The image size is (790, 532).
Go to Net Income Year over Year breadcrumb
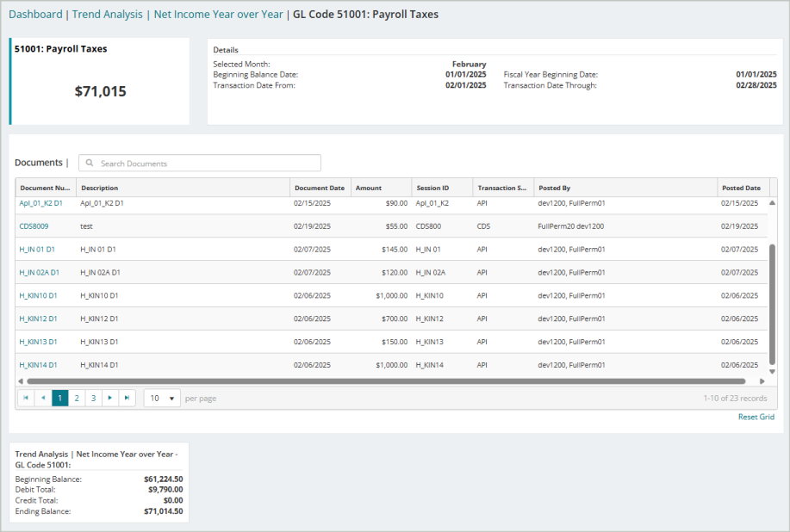(x=218, y=14)
